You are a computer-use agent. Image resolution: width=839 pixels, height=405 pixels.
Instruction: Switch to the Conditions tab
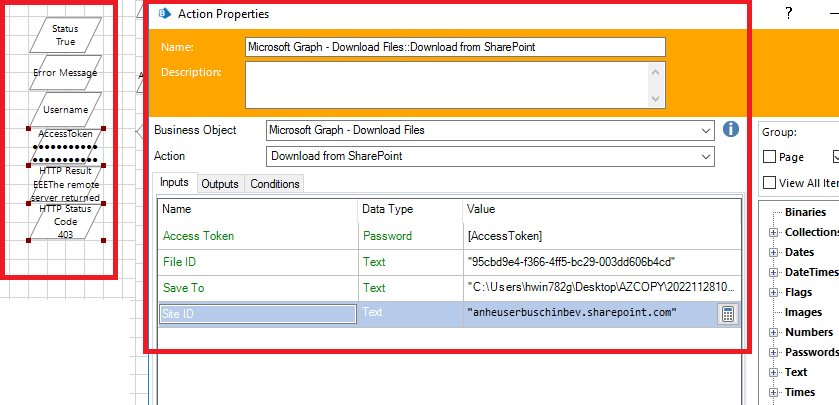point(274,184)
